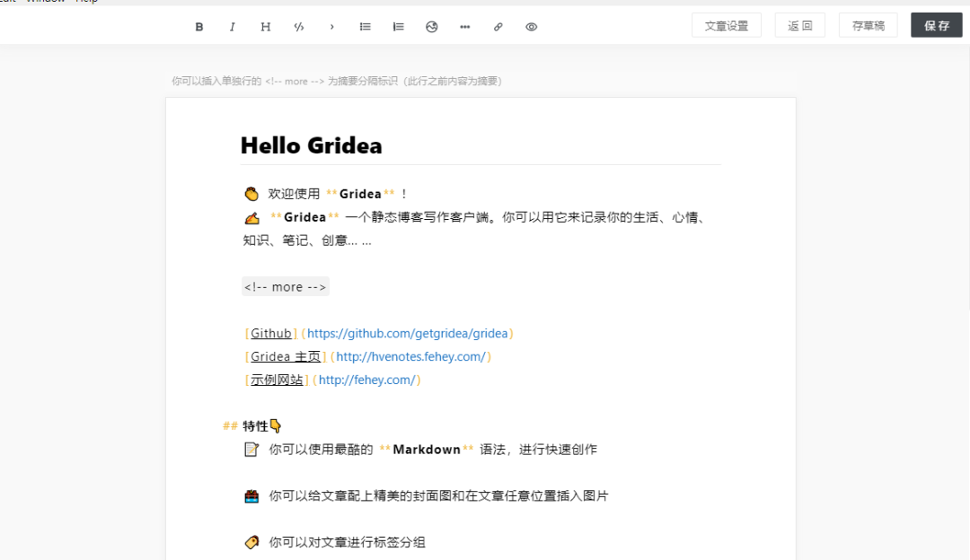The width and height of the screenshot is (970, 560).
Task: Click the Github link text in brackets
Action: (x=271, y=333)
